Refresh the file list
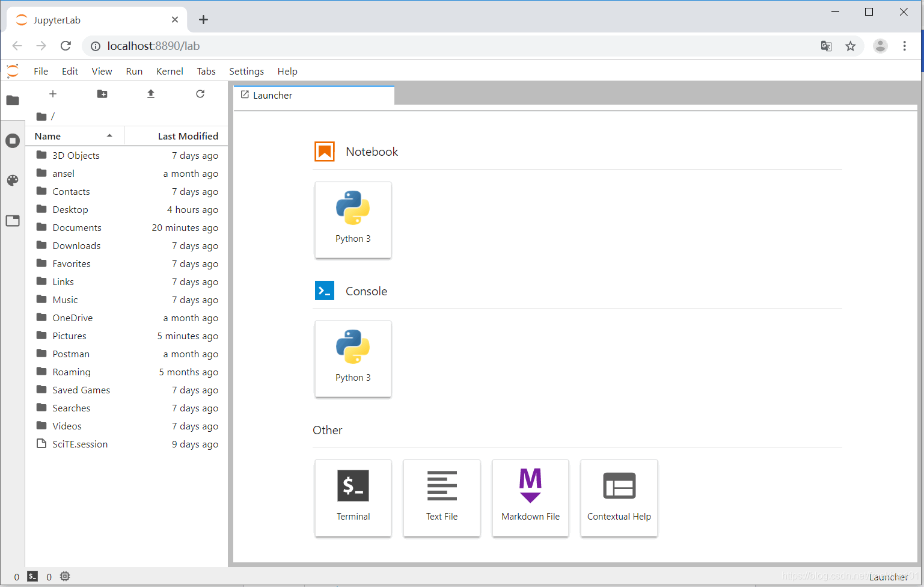Viewport: 924px width, 587px height. click(x=200, y=94)
